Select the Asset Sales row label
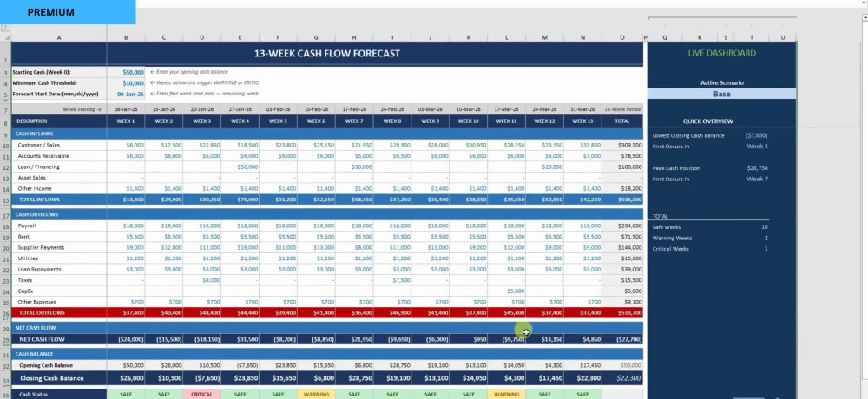 (59, 178)
